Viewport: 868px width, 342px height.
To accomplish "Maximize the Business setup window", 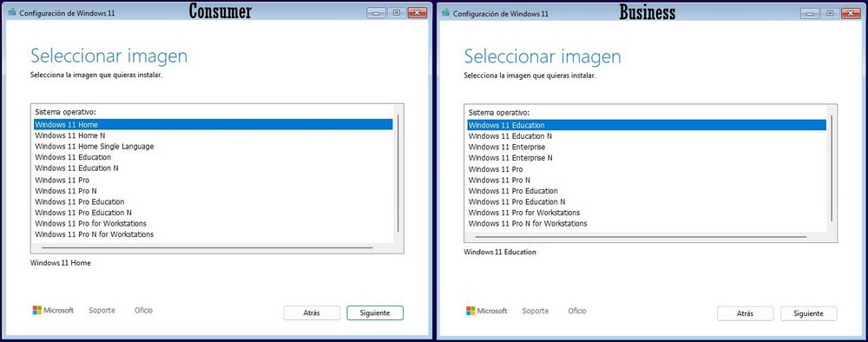I will pyautogui.click(x=830, y=13).
